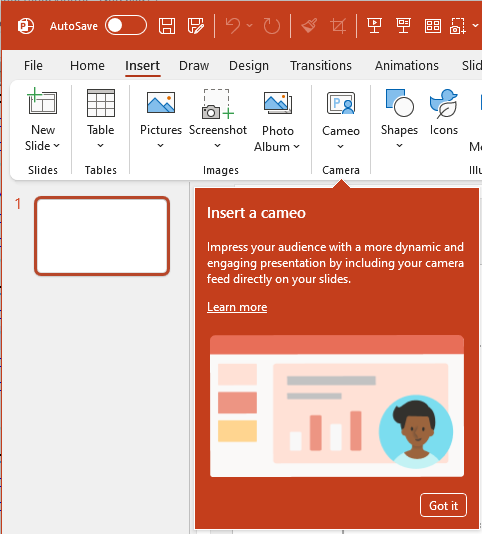The height and width of the screenshot is (534, 482).
Task: Expand the Shapes dropdown chevron
Action: [399, 146]
